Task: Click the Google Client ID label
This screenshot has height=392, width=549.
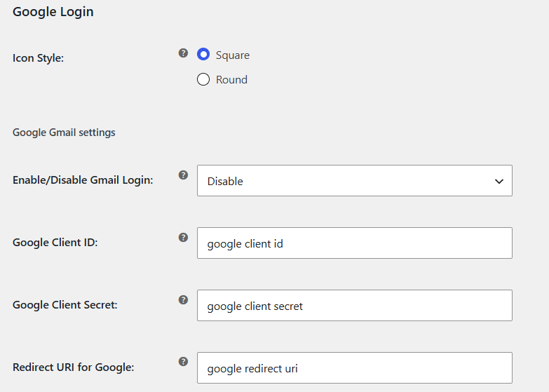Action: (x=55, y=243)
